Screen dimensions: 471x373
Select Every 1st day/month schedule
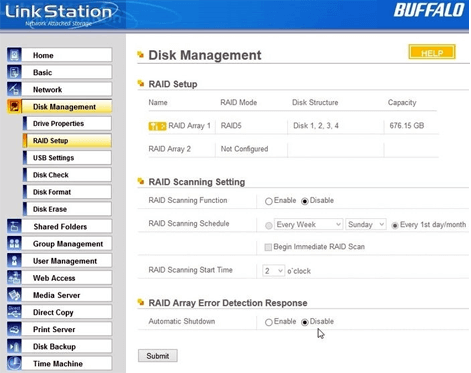point(395,226)
